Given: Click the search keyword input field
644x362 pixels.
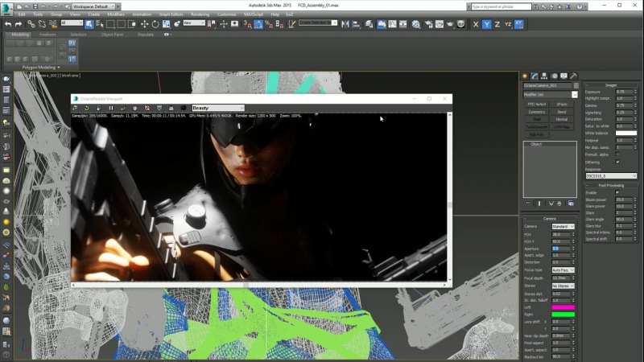Looking at the screenshot, I should (501, 6).
